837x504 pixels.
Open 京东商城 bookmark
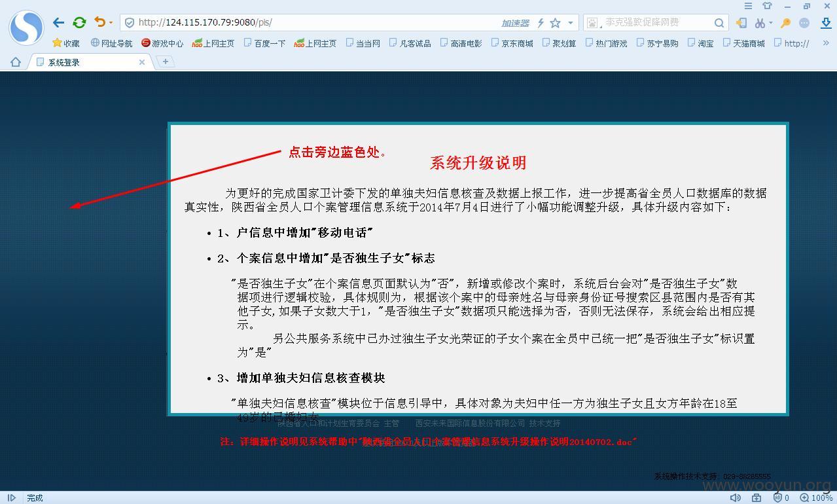coord(512,43)
